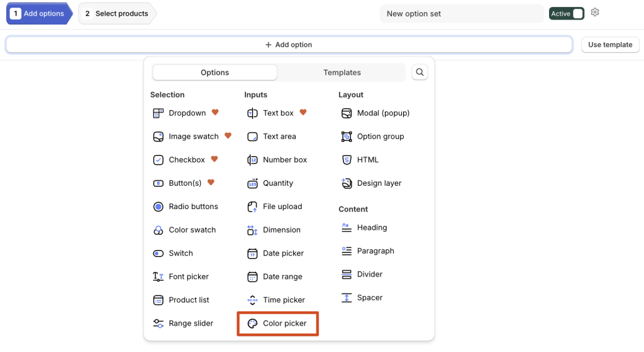The height and width of the screenshot is (352, 644).
Task: Pick the Design layer option
Action: click(371, 183)
